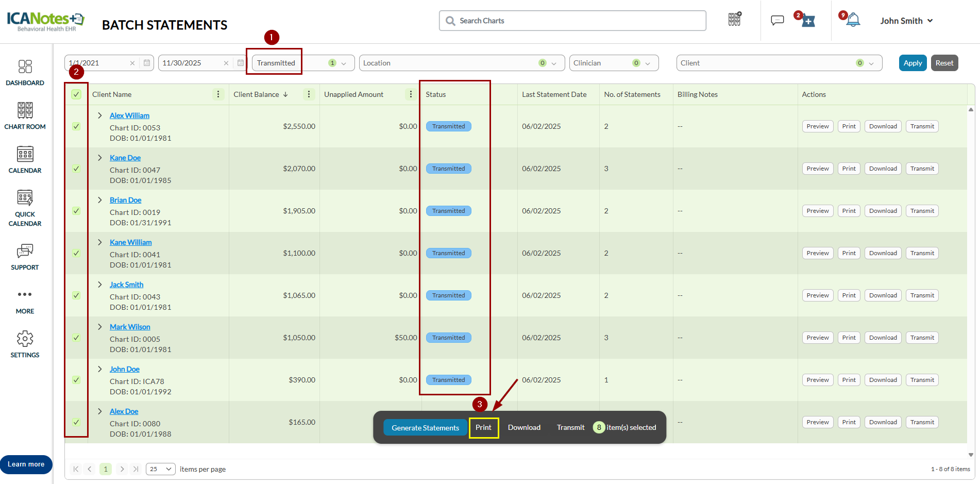Open the items per page dropdown

[x=160, y=469]
